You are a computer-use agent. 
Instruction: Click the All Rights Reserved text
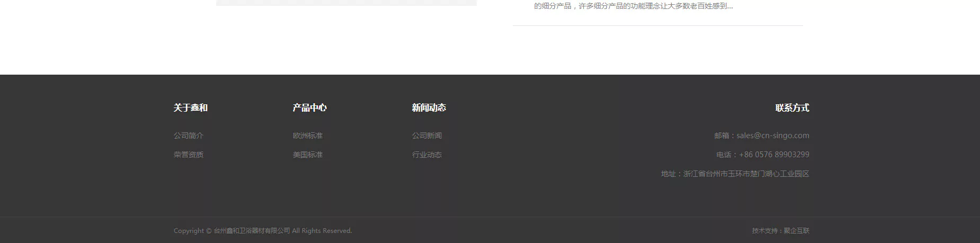pyautogui.click(x=322, y=231)
